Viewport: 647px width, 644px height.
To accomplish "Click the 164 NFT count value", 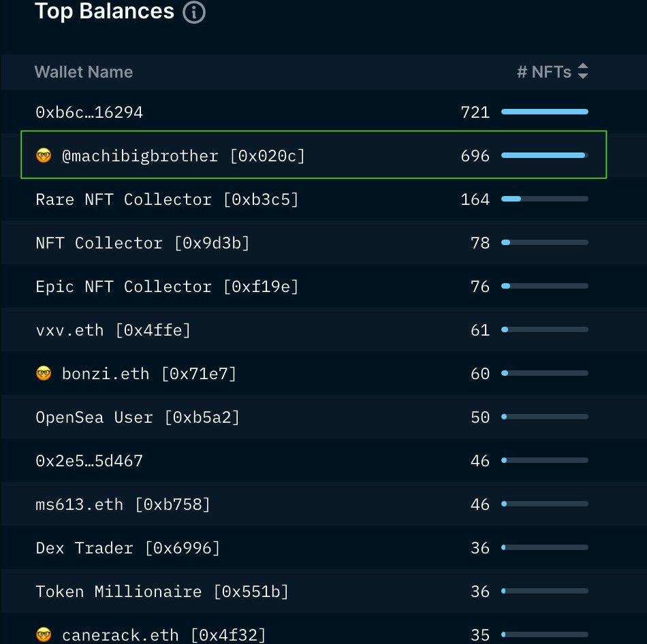I will click(475, 199).
